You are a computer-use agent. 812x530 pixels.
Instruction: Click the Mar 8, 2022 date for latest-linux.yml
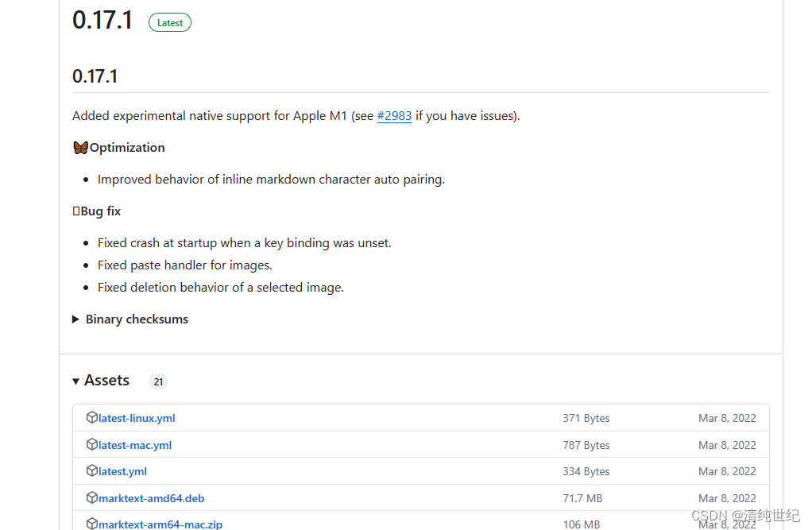click(727, 418)
